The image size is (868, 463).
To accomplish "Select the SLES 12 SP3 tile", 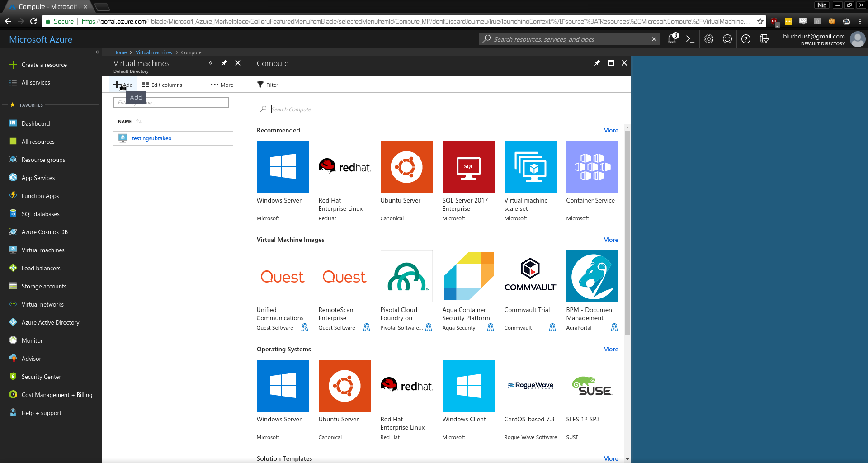I will pyautogui.click(x=592, y=400).
